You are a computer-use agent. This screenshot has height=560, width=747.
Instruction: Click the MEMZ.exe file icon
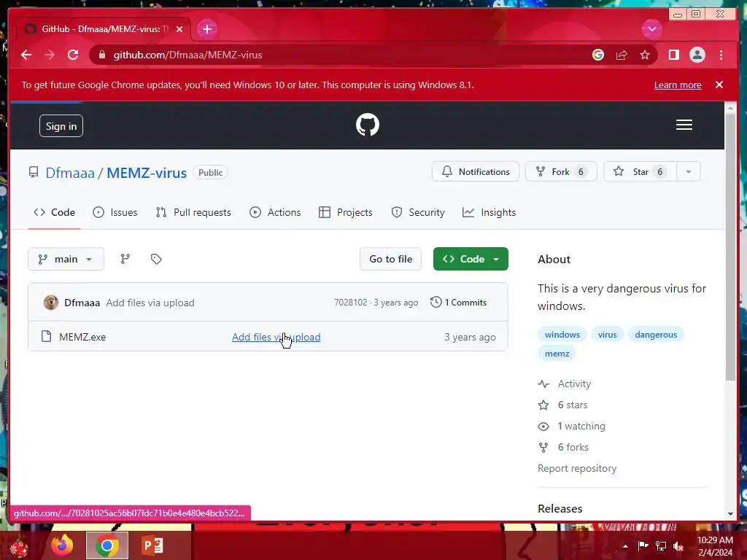click(46, 337)
